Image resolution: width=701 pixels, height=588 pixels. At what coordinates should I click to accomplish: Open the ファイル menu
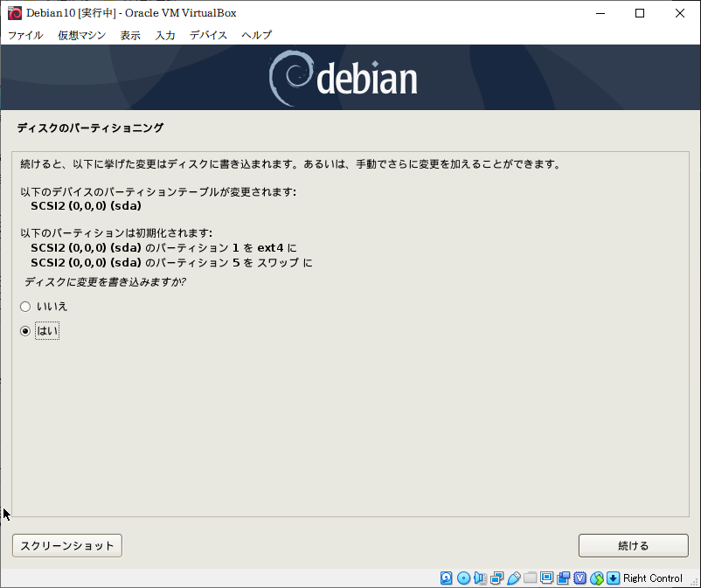pos(25,35)
